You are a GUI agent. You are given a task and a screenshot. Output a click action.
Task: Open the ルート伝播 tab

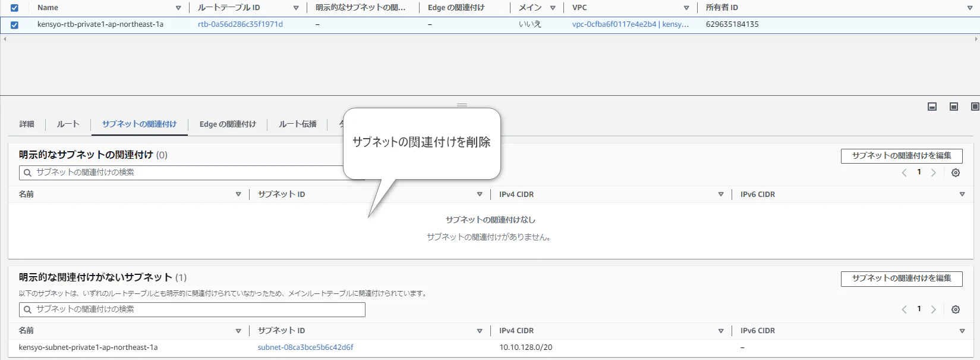(x=298, y=124)
